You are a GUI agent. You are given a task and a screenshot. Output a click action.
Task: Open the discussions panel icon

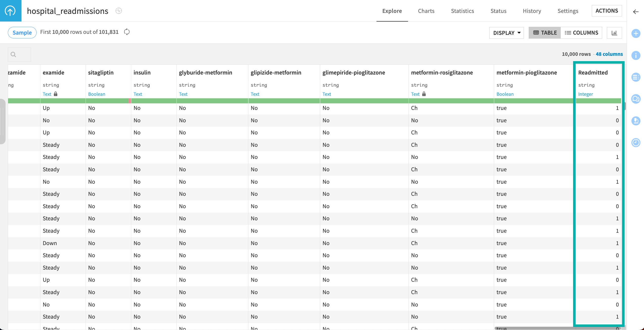[x=636, y=99]
